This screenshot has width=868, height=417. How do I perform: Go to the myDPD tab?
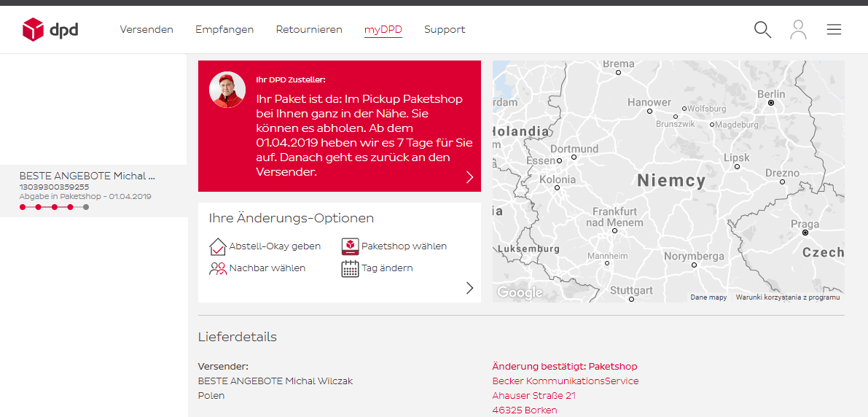click(x=383, y=30)
